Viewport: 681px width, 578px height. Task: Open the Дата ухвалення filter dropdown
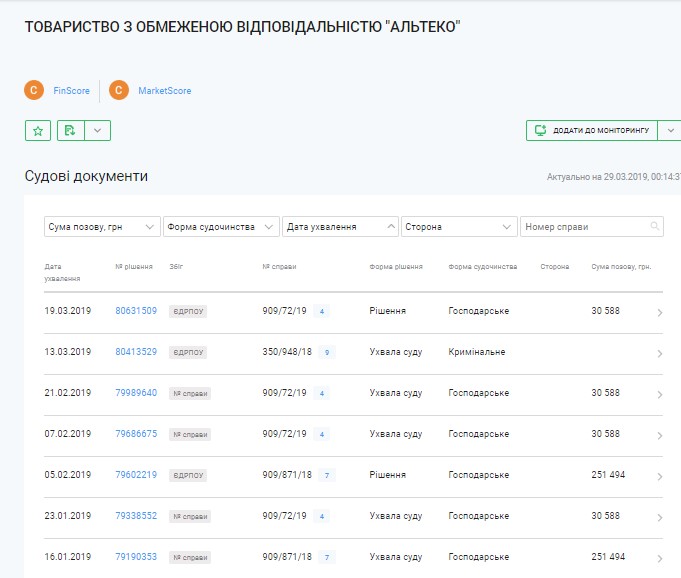(340, 227)
